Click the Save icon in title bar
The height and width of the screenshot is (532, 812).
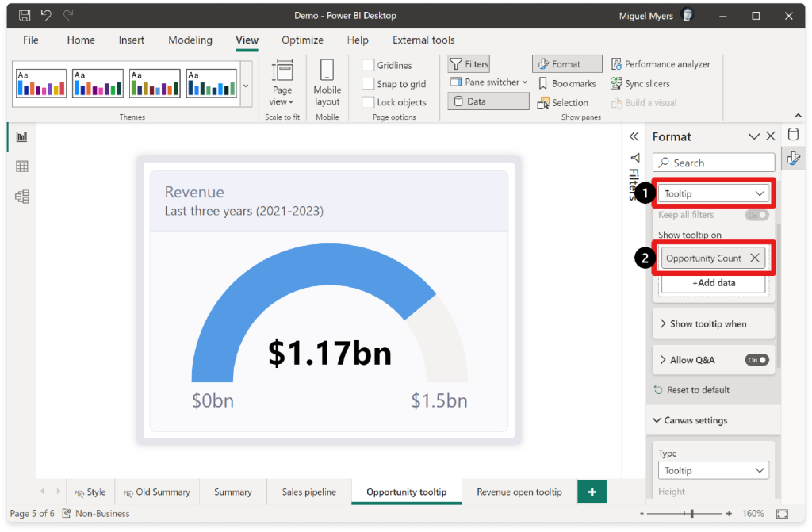[25, 16]
